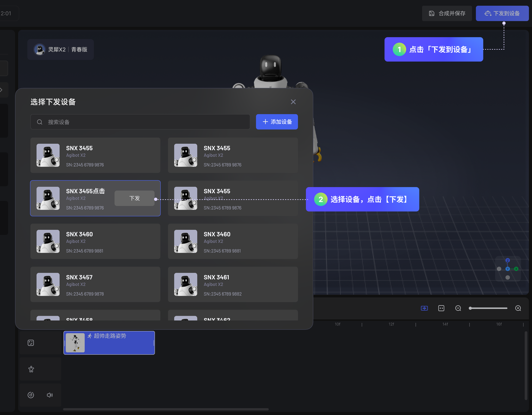
Task: Click 下发到设备 in top bar
Action: (x=502, y=13)
